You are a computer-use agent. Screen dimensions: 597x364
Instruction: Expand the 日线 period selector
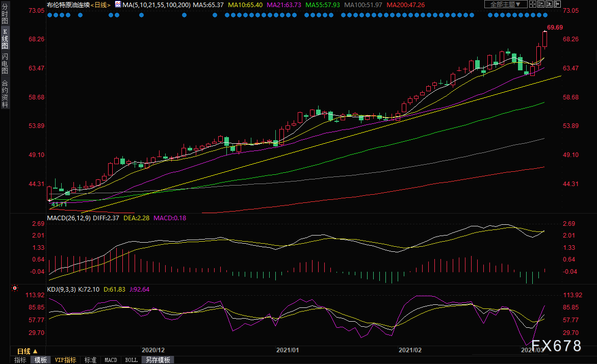click(23, 351)
